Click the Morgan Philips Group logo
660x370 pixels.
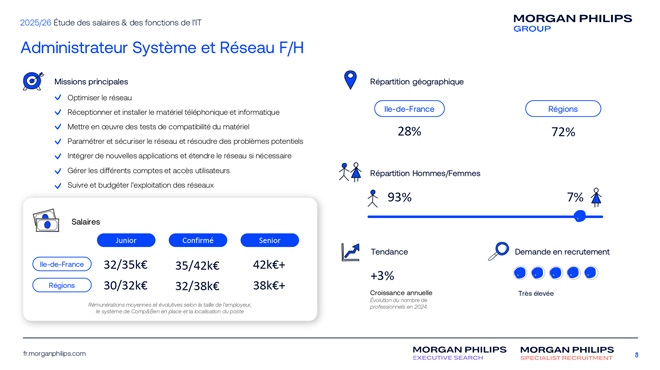pos(572,23)
